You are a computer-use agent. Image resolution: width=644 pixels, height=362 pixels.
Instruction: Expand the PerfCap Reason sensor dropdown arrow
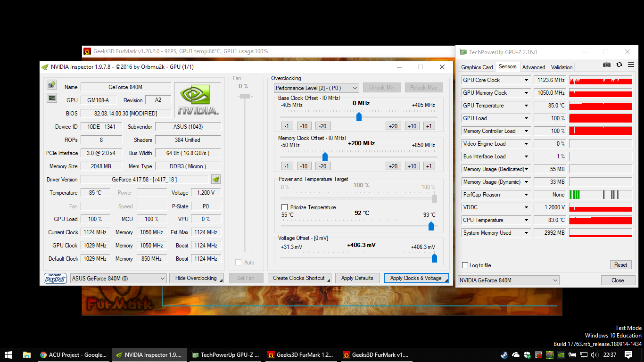526,195
